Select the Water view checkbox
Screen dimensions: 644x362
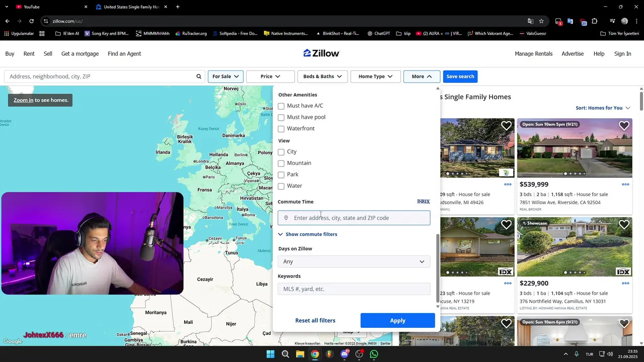(281, 186)
